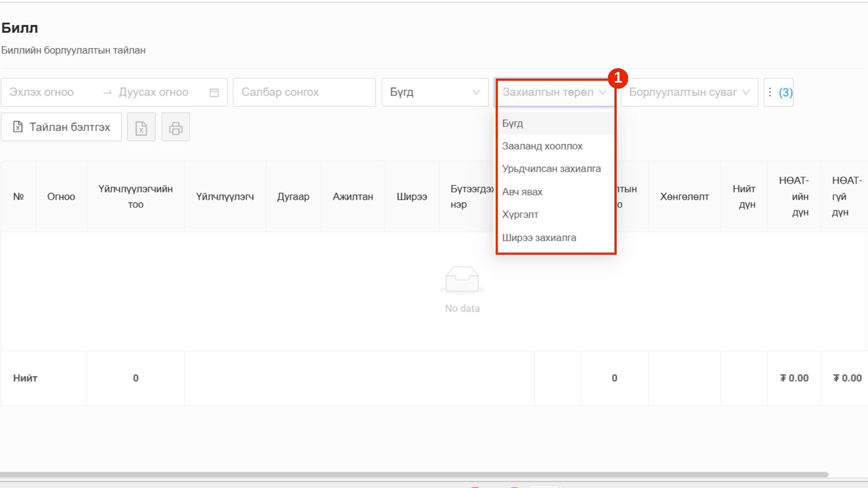Viewport: 868px width, 488px height.
Task: Click the calendar icon in date range
Action: 214,93
